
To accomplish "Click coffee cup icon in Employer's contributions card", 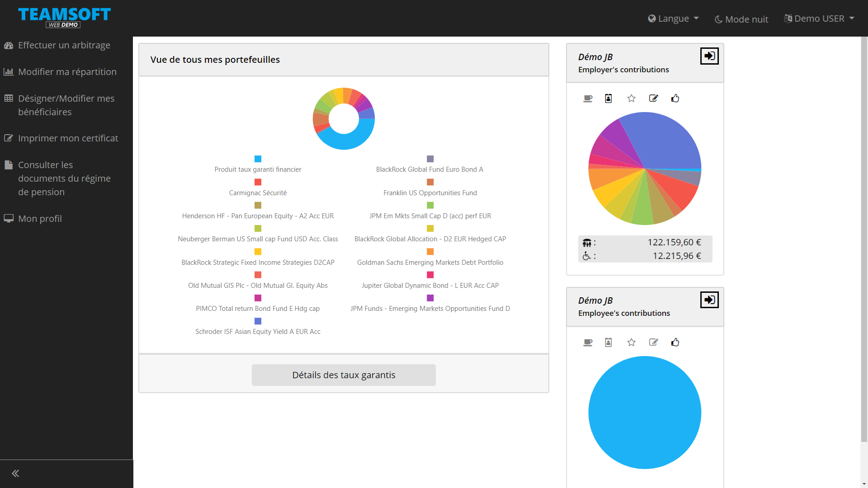I will 588,99.
